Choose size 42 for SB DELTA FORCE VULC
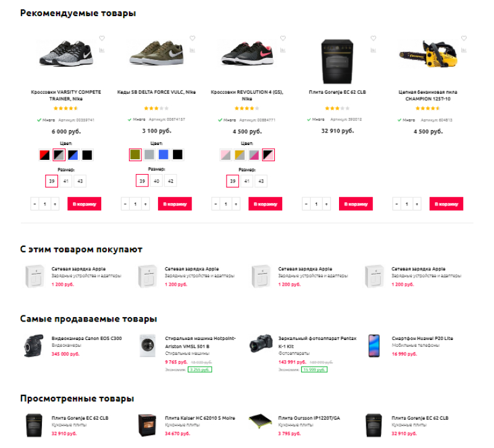494x448 pixels. click(170, 181)
